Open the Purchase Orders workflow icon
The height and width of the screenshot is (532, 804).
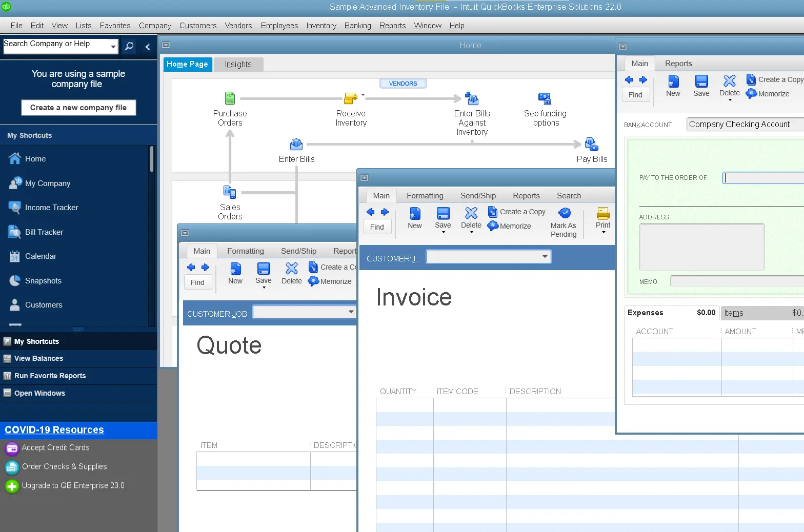click(x=230, y=98)
